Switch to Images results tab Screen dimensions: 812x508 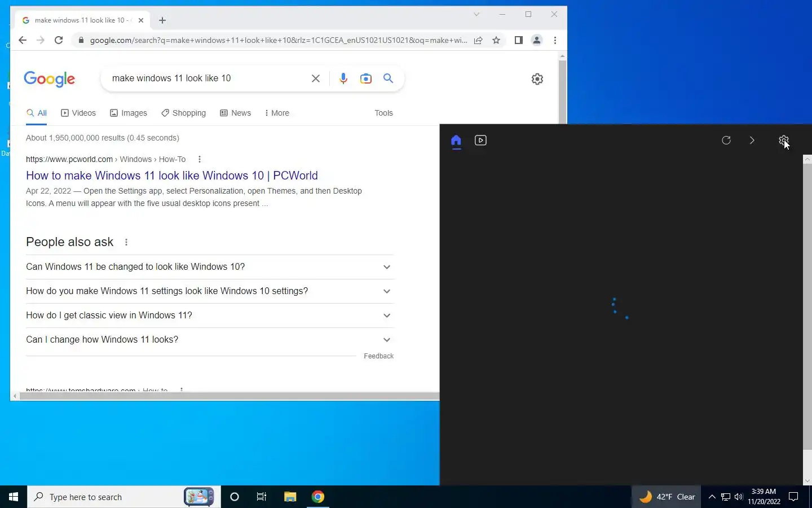point(129,113)
